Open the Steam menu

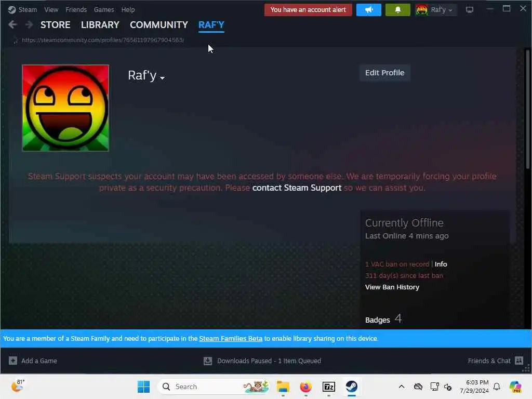(x=28, y=10)
